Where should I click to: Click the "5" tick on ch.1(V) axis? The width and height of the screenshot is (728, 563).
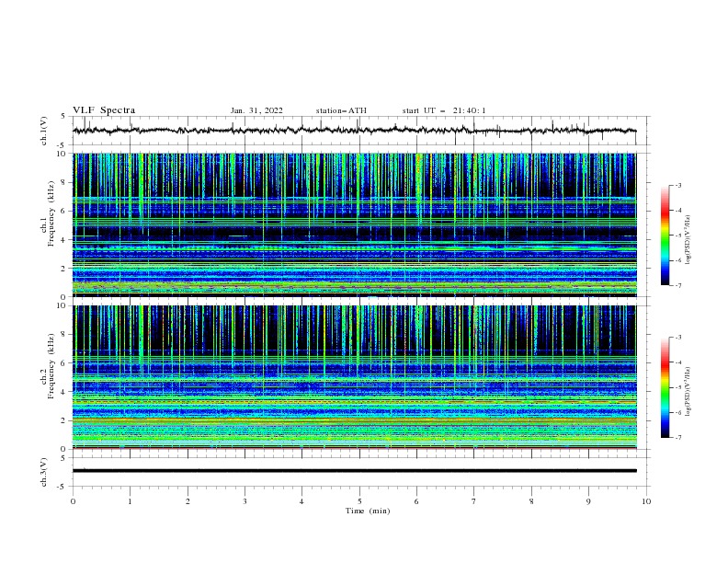[64, 116]
